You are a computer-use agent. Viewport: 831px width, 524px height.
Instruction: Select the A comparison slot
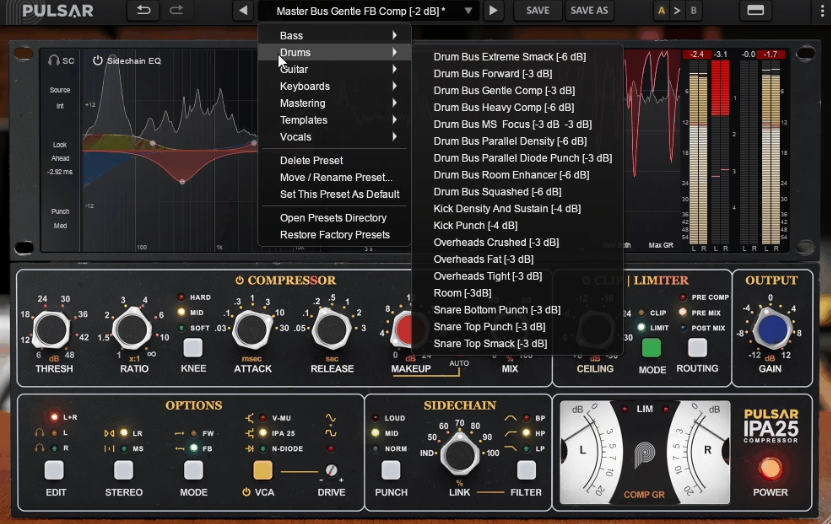click(x=661, y=11)
